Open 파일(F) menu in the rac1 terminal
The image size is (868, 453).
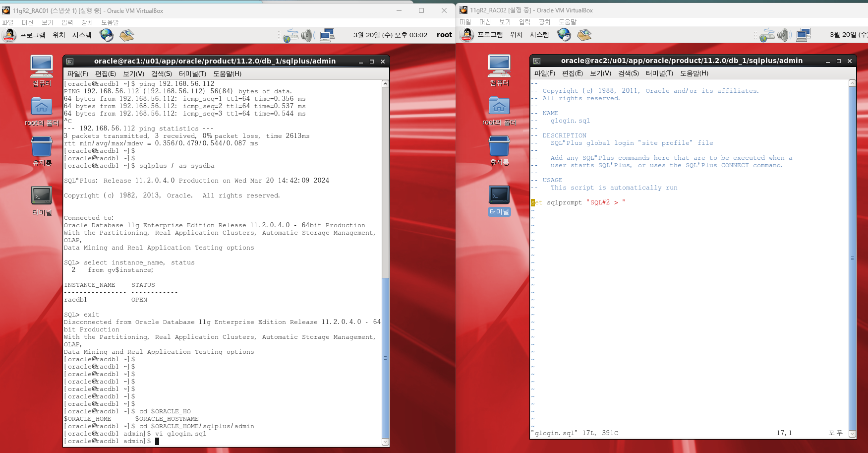pos(78,74)
